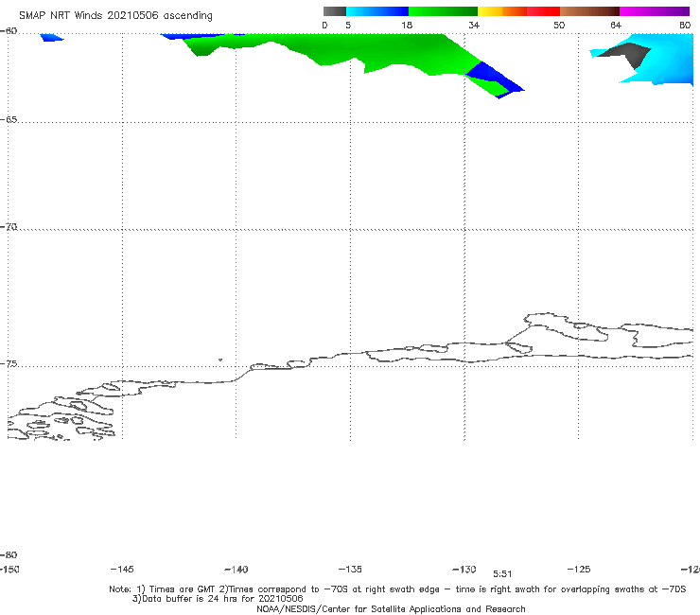Click the latitude label "-75"
Image resolution: width=700 pixels, height=615 pixels.
[9, 364]
